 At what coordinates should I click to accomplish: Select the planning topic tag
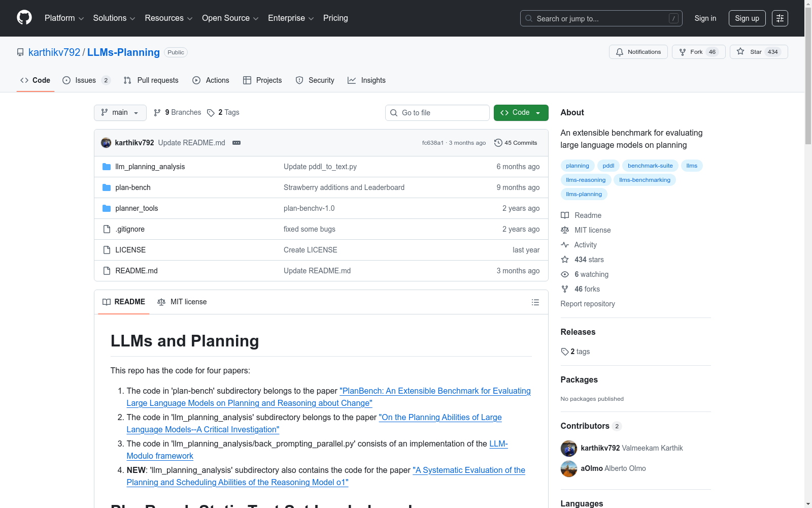click(578, 166)
